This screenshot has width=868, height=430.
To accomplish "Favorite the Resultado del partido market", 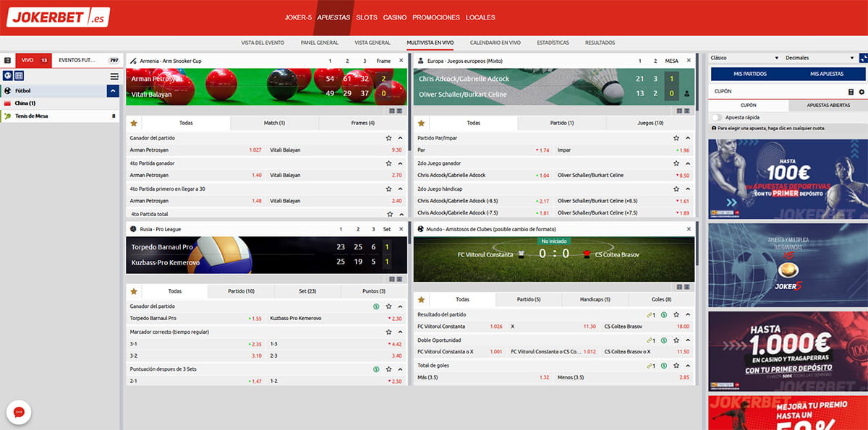I will [x=676, y=314].
